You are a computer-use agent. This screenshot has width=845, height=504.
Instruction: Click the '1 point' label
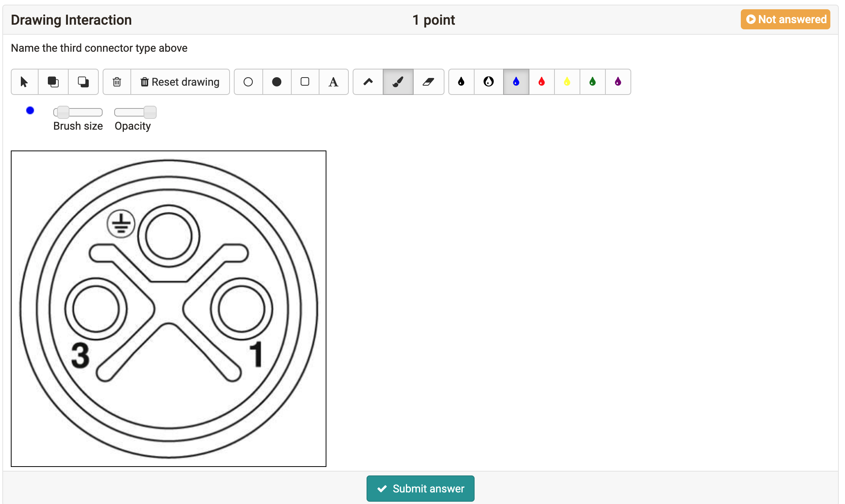click(x=434, y=20)
